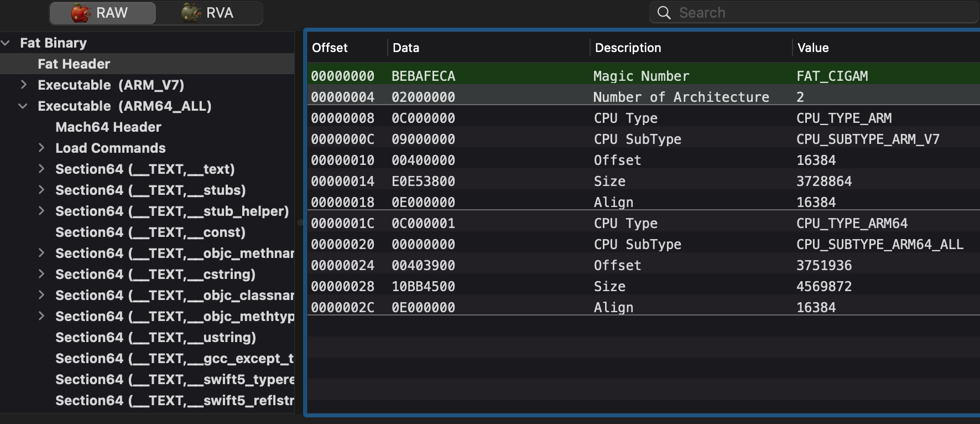Select the Magic Number row
980x424 pixels.
[x=642, y=76]
